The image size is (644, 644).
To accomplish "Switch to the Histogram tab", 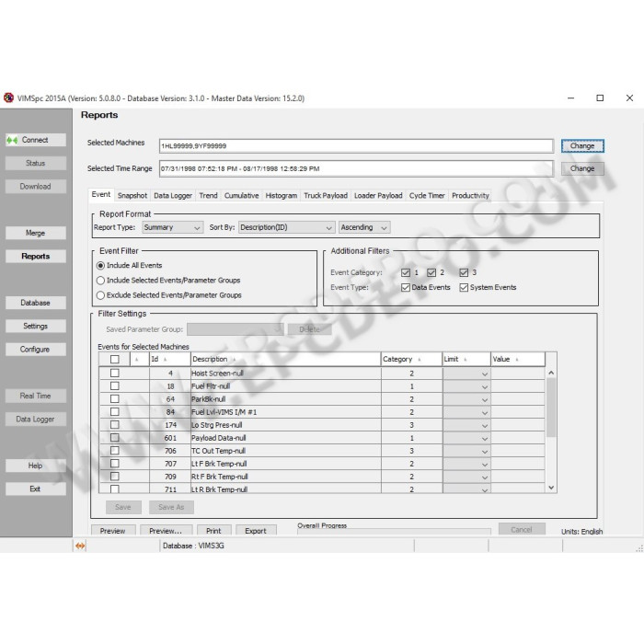I will coord(282,196).
